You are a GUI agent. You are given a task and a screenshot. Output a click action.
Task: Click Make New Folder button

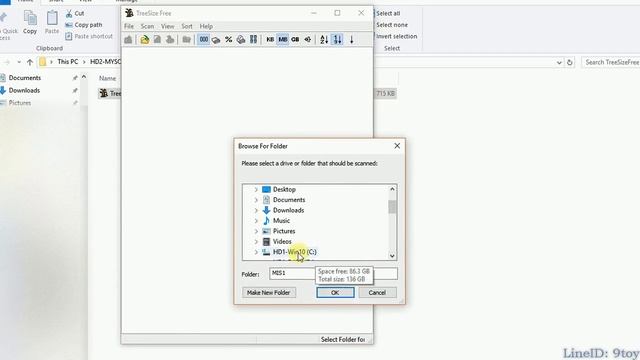269,293
